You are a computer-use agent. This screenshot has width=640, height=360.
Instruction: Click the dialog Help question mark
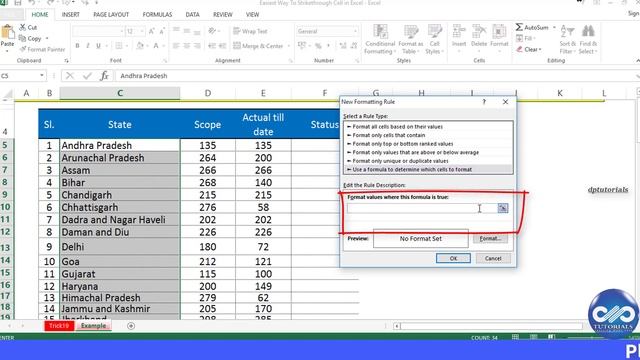(x=484, y=102)
